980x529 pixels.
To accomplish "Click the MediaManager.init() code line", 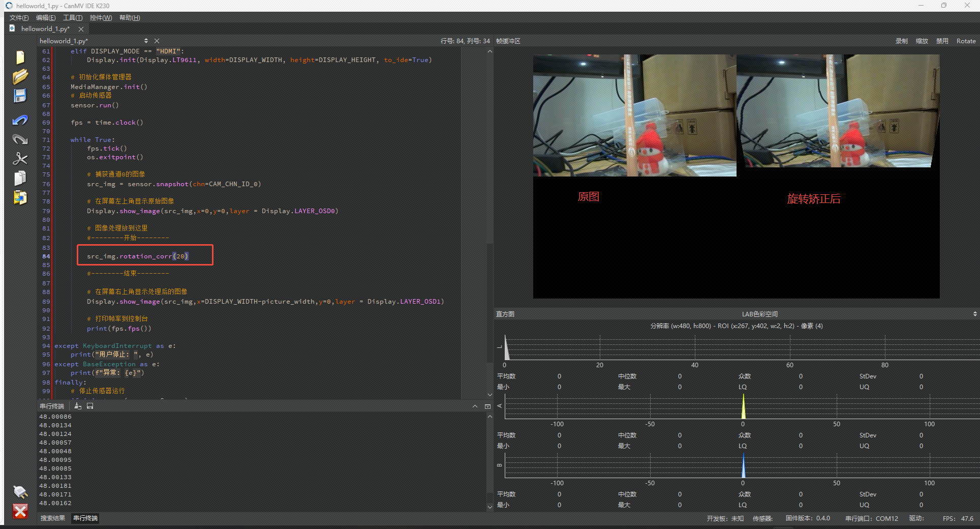I will point(109,87).
